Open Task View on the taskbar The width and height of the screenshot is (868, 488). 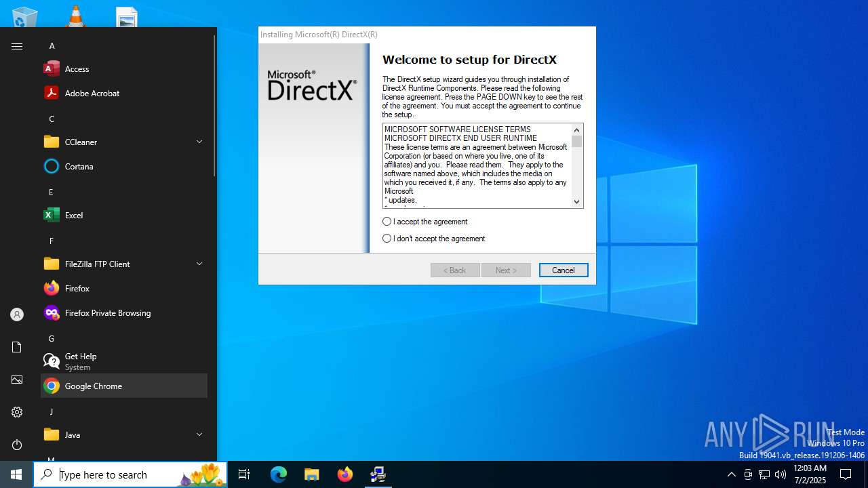[244, 474]
